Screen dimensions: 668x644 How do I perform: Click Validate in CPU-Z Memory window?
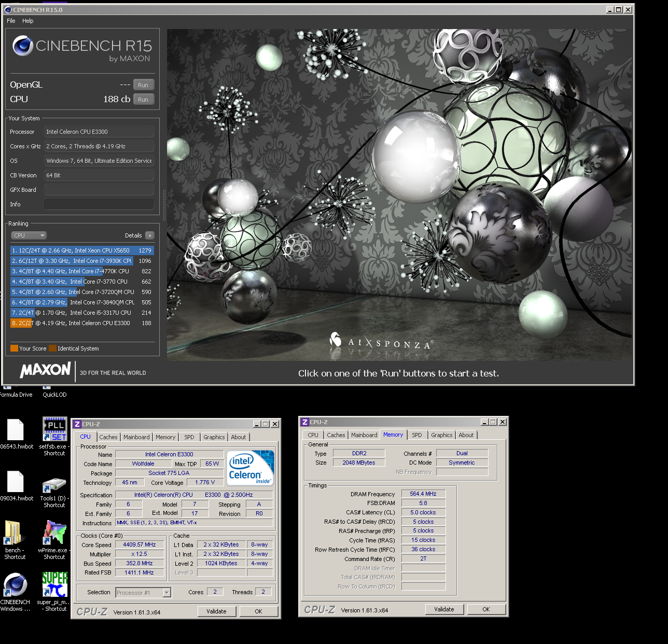click(444, 609)
